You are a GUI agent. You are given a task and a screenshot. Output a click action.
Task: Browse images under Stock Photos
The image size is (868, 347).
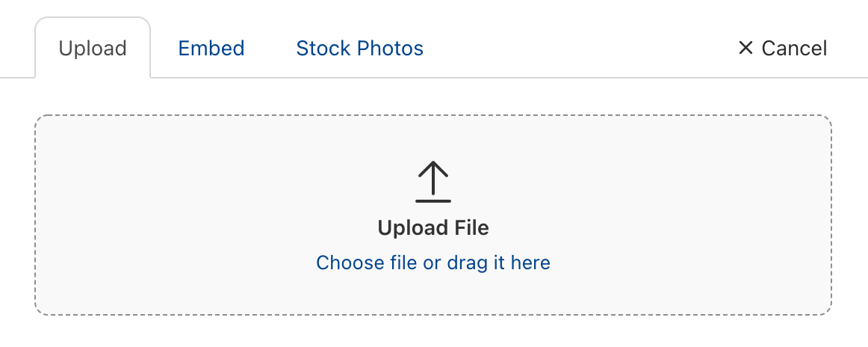(x=359, y=49)
